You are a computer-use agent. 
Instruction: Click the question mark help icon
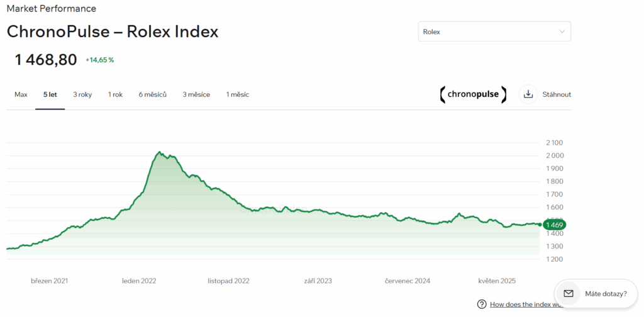pos(482,304)
